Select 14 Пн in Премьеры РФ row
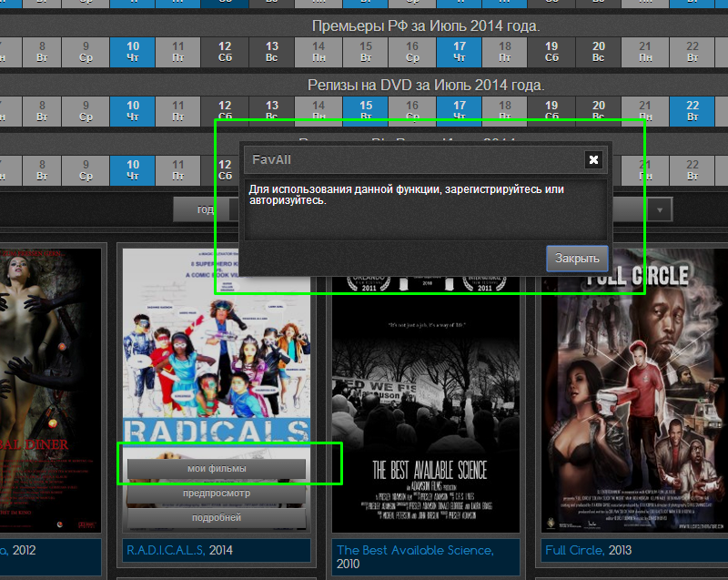This screenshot has height=580, width=728. click(x=318, y=52)
